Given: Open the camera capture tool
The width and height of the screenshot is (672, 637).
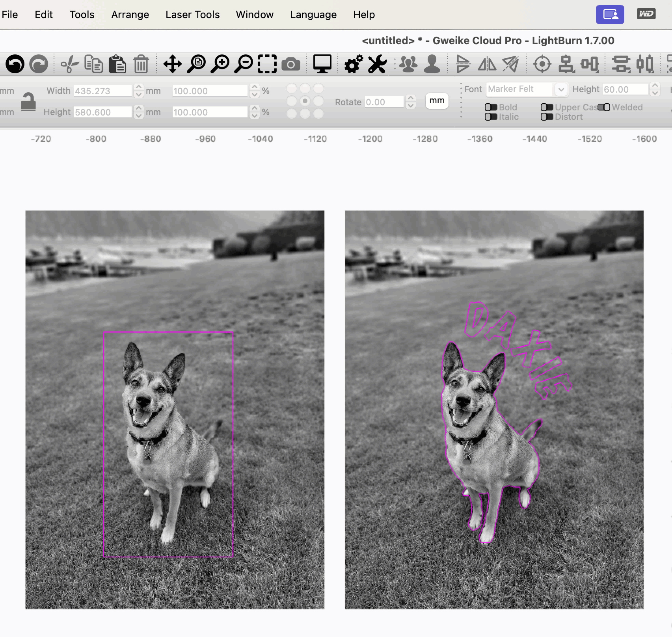Looking at the screenshot, I should pos(291,64).
